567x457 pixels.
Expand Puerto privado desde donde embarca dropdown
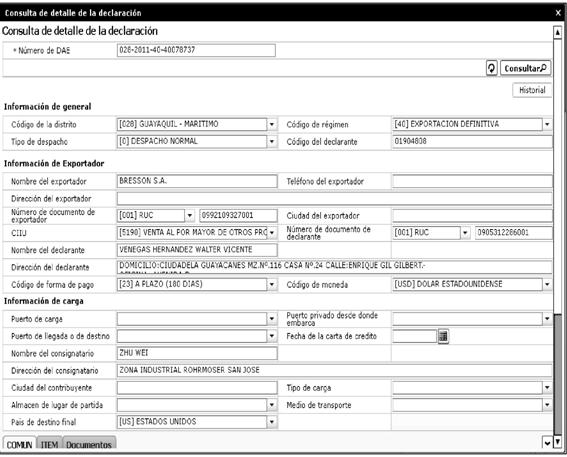(547, 319)
